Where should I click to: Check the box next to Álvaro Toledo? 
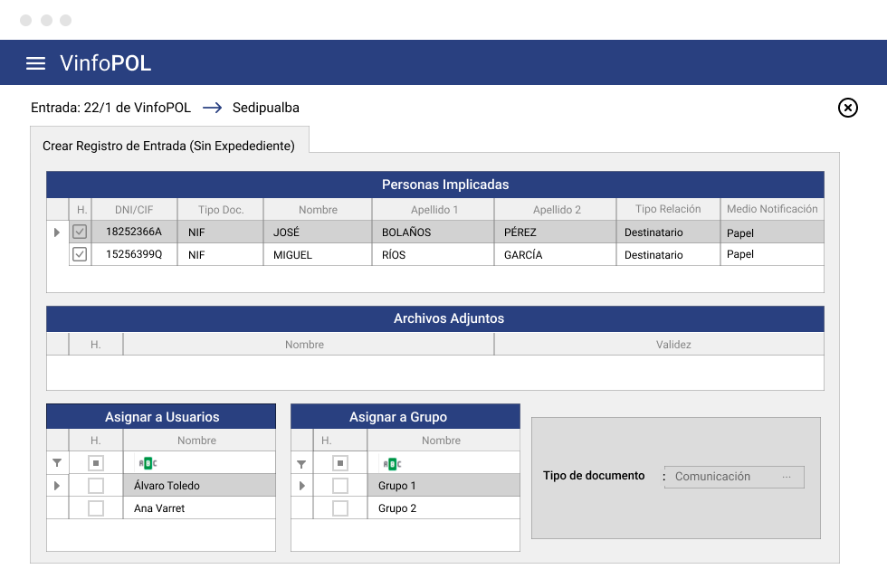coord(96,486)
